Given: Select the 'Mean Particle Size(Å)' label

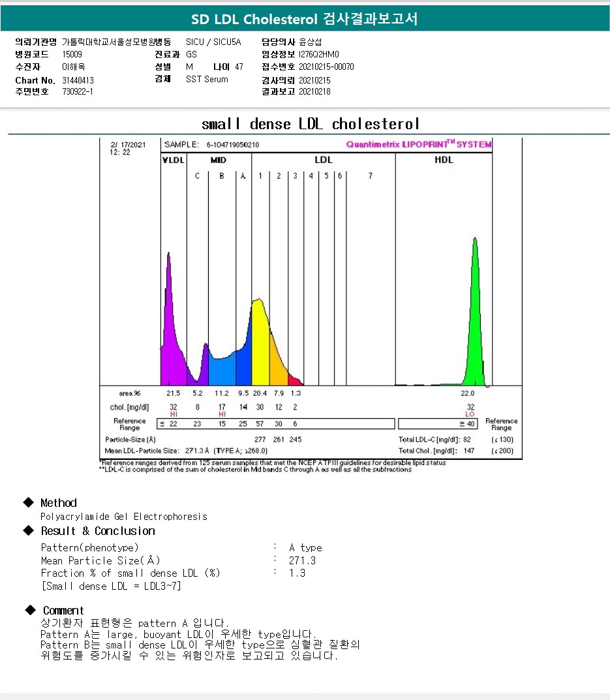Looking at the screenshot, I should click(x=100, y=560).
